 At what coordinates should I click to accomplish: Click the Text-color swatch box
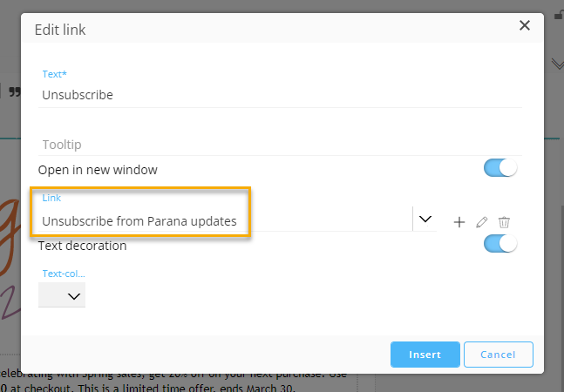point(51,296)
